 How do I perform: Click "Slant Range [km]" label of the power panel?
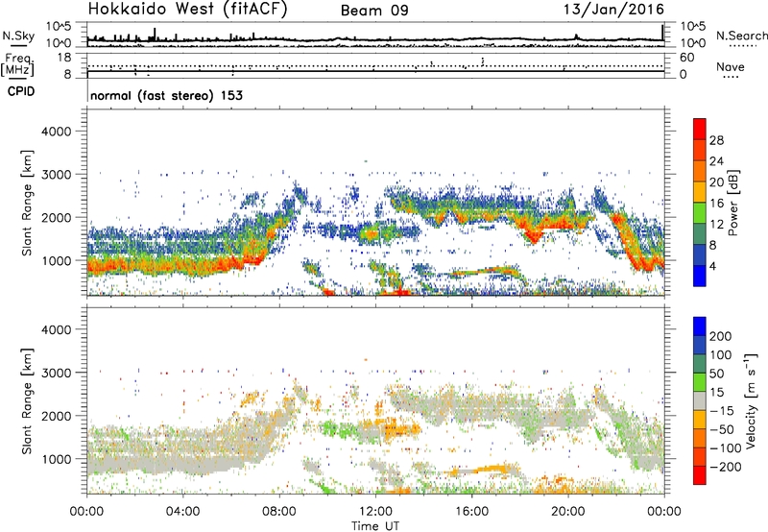point(27,203)
